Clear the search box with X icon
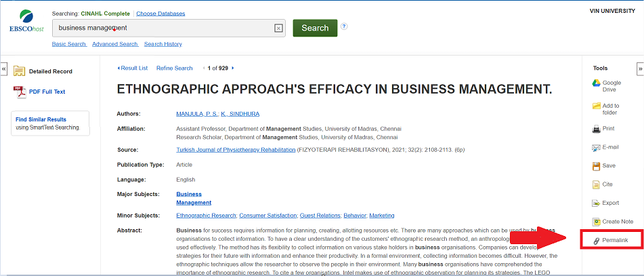 coord(278,28)
